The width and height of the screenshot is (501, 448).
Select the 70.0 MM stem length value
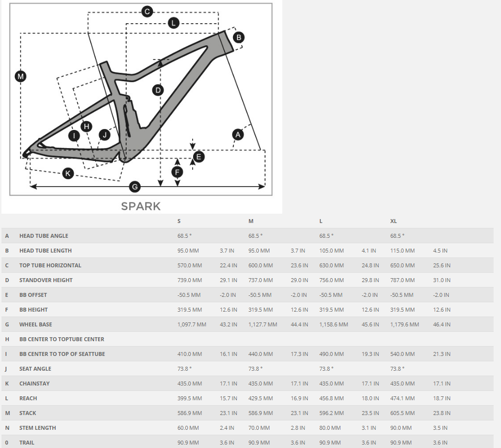point(259,427)
